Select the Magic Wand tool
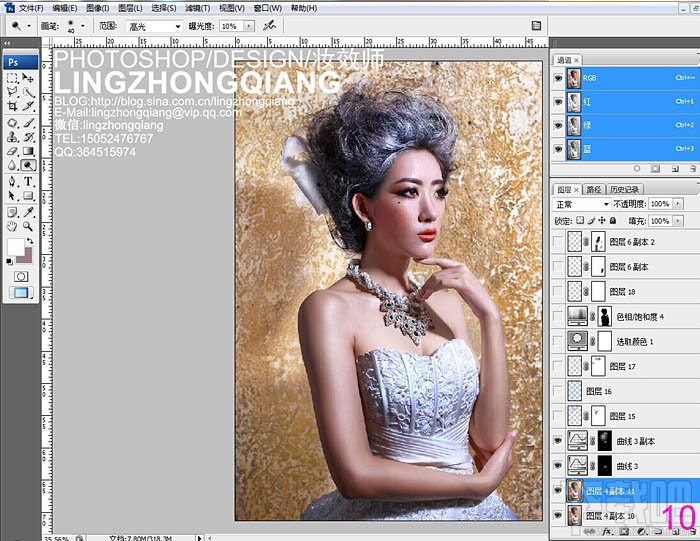Screen dimensions: 700x541 click(28, 92)
